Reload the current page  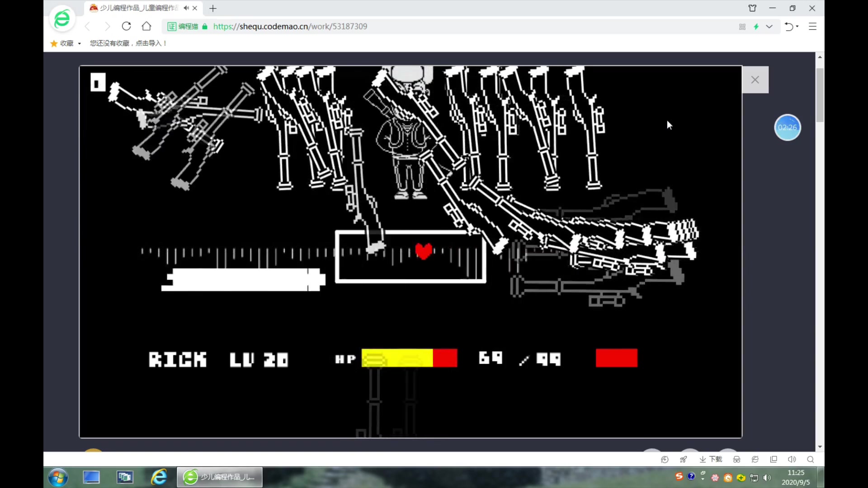127,26
